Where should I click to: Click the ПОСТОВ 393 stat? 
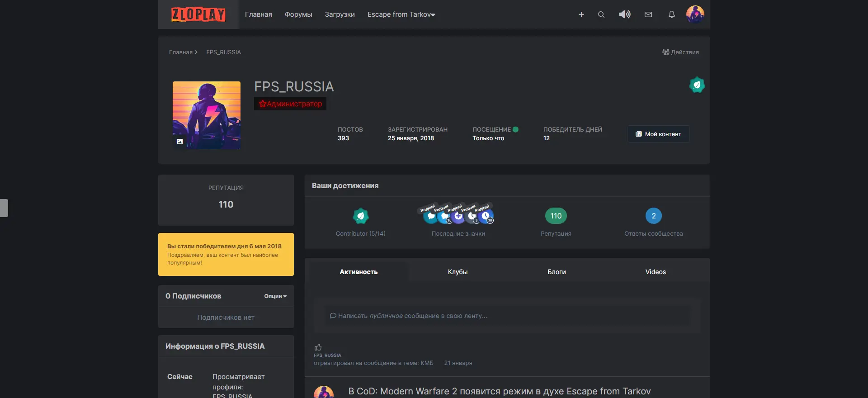[x=350, y=134]
